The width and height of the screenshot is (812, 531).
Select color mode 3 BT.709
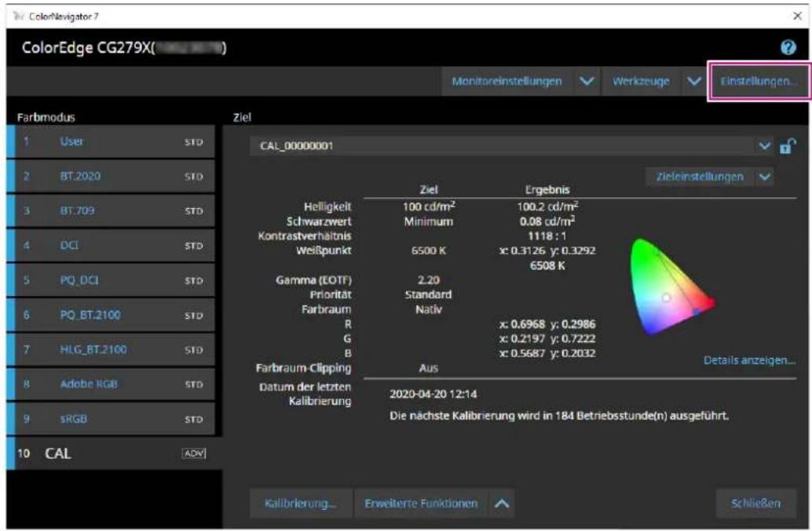pyautogui.click(x=111, y=211)
